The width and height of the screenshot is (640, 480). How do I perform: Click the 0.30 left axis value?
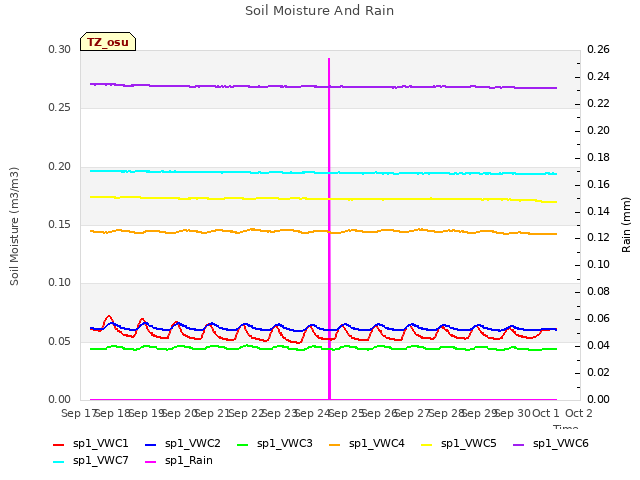(60, 49)
